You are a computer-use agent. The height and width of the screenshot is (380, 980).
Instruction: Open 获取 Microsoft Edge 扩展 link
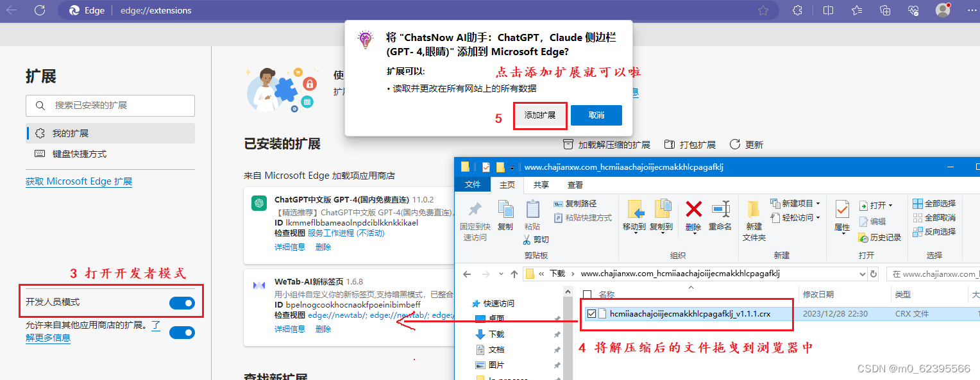click(x=79, y=181)
